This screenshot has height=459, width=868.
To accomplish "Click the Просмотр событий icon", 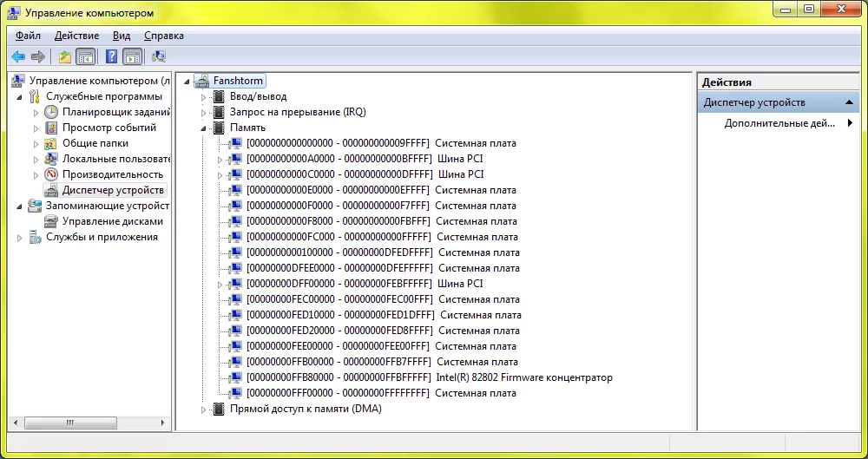I will point(51,128).
